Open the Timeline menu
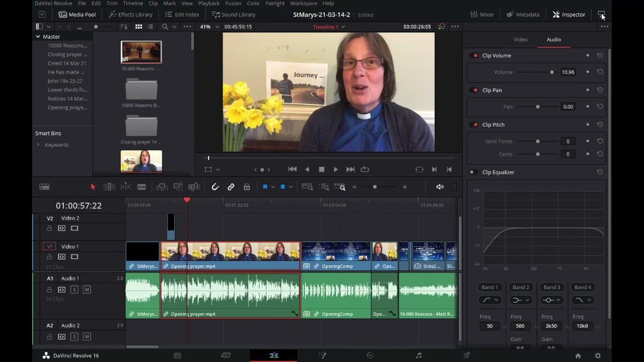Image resolution: width=644 pixels, height=362 pixels. [133, 4]
